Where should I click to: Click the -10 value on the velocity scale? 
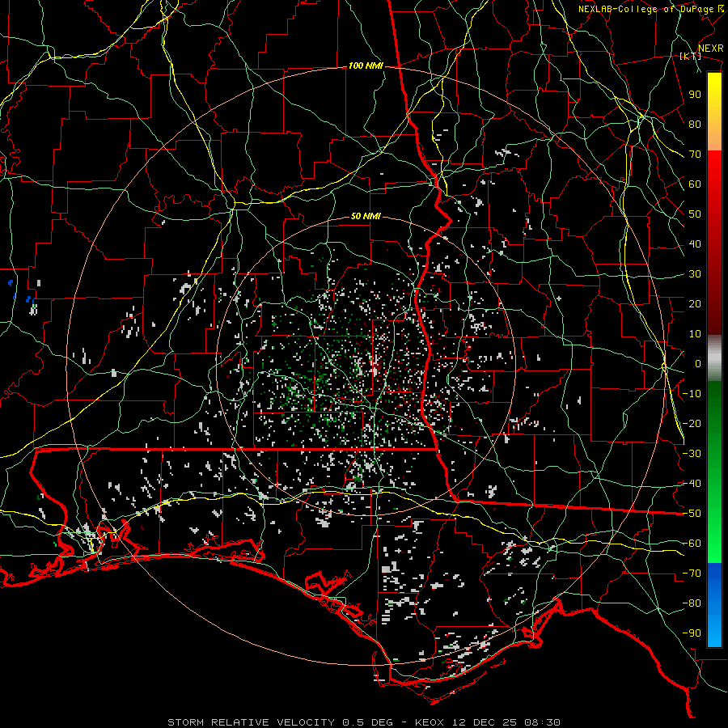pos(692,394)
